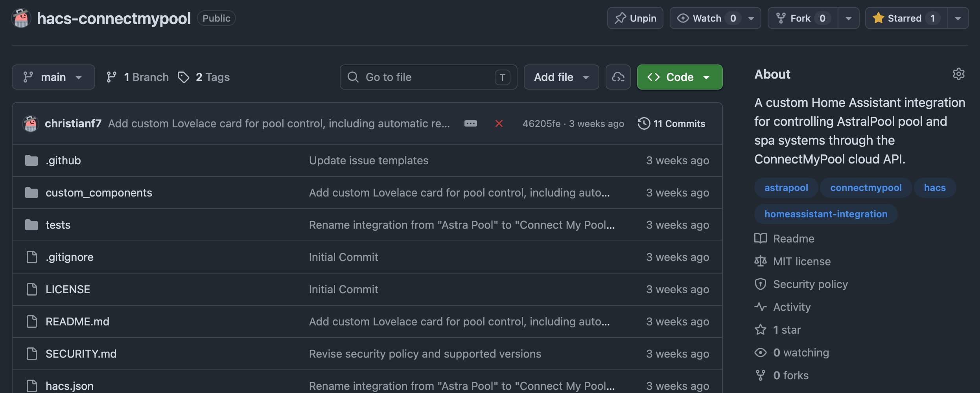
Task: Click the SECURITY.md file icon
Action: (31, 354)
